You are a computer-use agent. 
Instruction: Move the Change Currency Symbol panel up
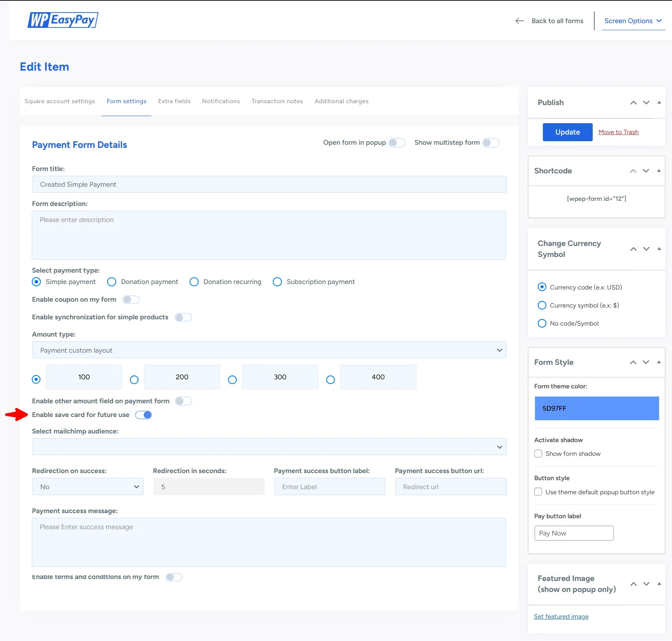[x=633, y=249]
